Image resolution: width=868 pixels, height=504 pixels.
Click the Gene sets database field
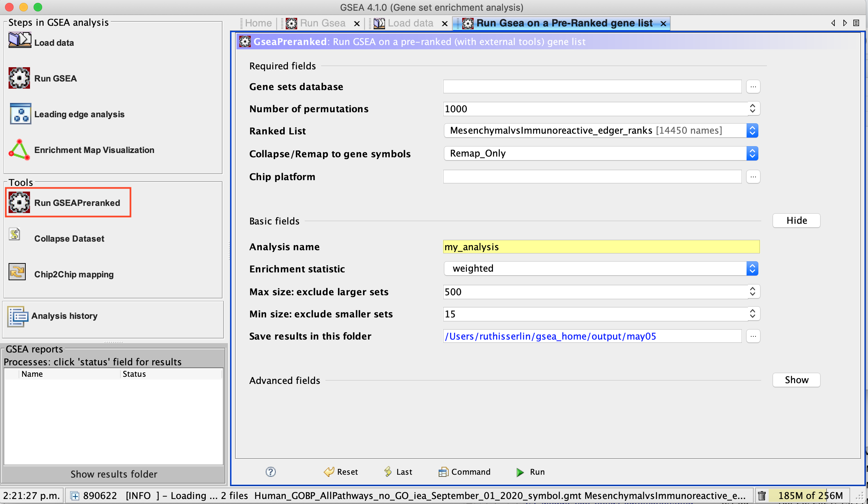[592, 87]
